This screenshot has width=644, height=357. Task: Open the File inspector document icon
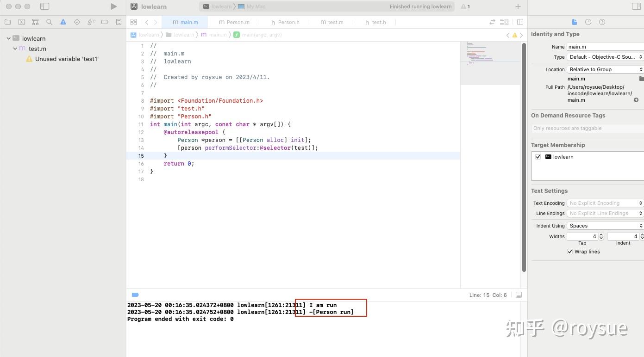574,22
